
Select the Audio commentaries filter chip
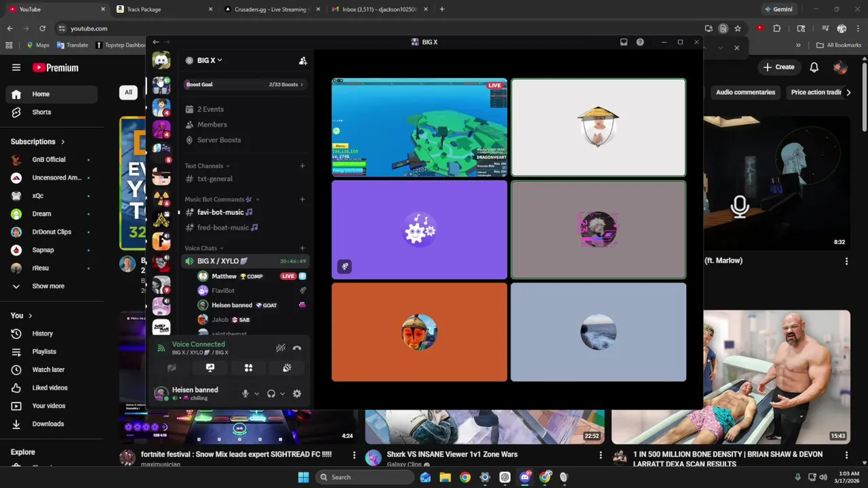[x=745, y=92]
